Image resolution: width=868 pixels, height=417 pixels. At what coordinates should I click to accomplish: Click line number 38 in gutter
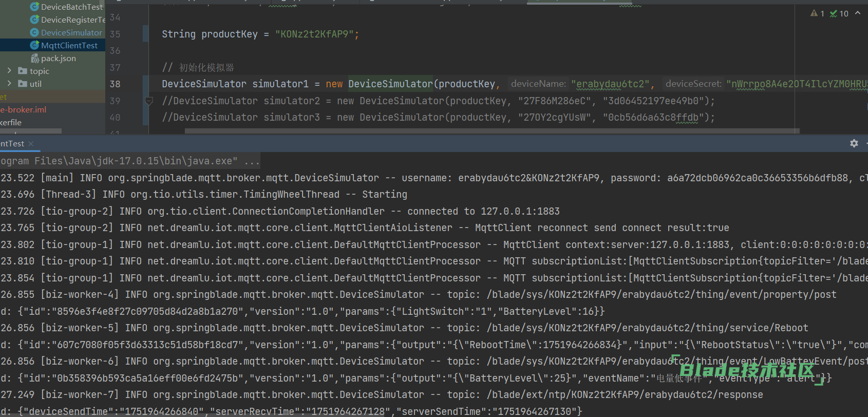click(115, 84)
